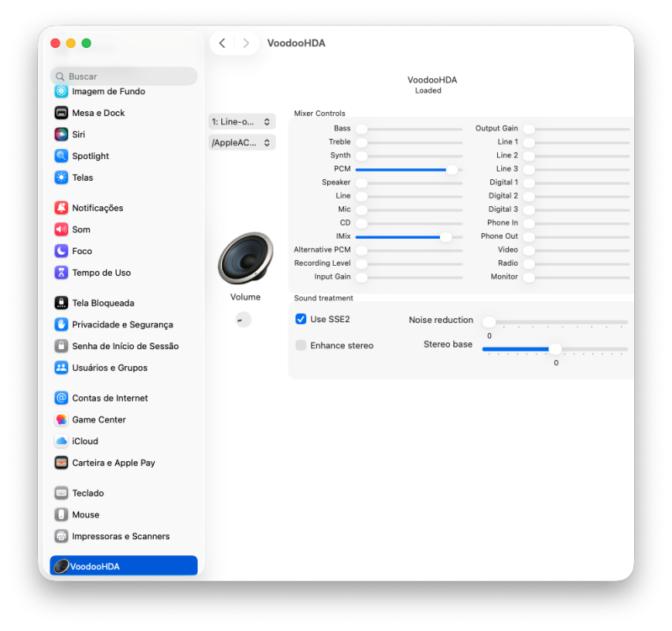This screenshot has width=672, height=631.
Task: Adjust the PCM mixer slider
Action: [409, 170]
